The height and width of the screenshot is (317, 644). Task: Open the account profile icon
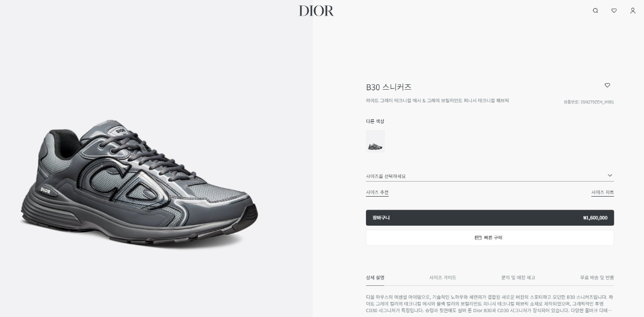[x=633, y=11]
